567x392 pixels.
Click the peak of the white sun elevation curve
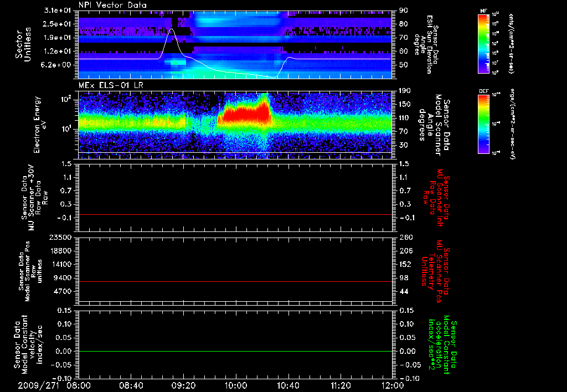coord(172,28)
